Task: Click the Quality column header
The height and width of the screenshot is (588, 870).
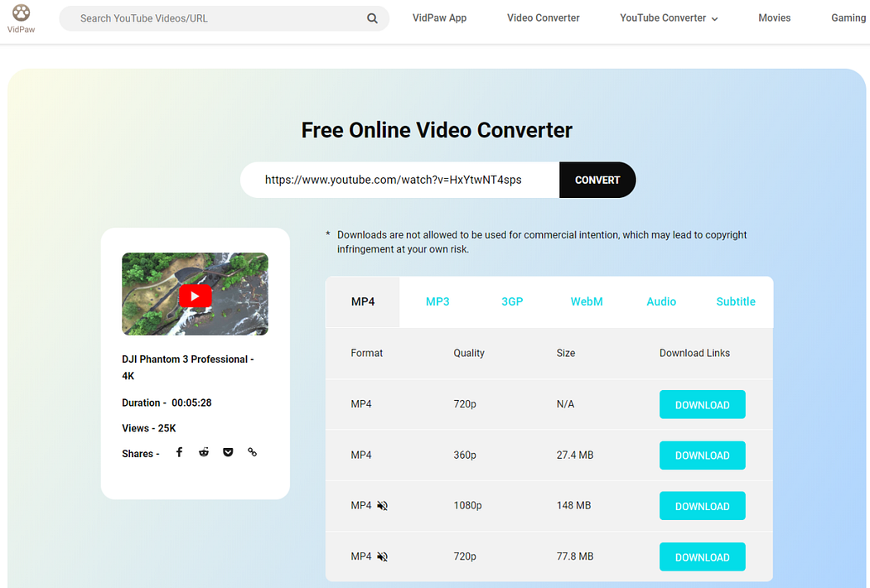Action: tap(469, 353)
